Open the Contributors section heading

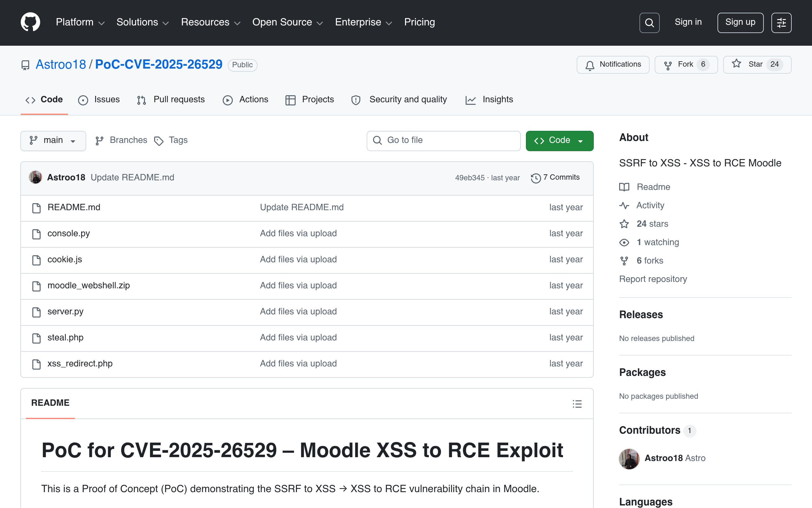click(x=650, y=430)
